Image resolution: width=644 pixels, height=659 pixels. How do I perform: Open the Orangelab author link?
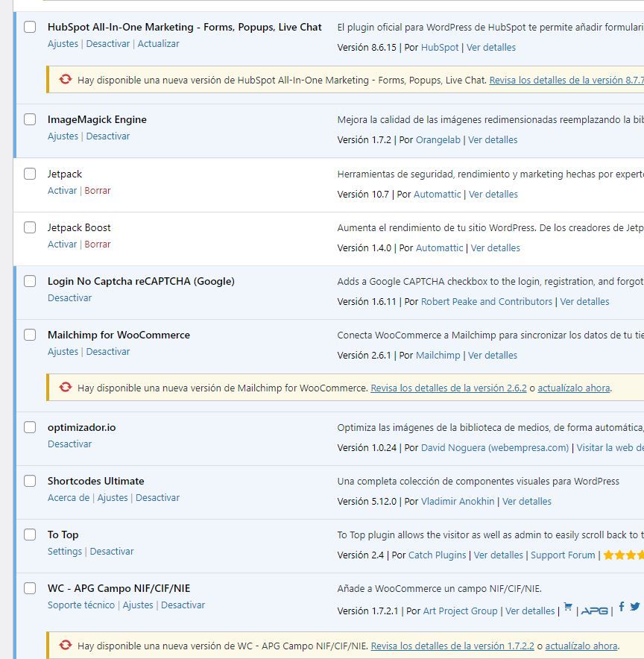tap(438, 140)
